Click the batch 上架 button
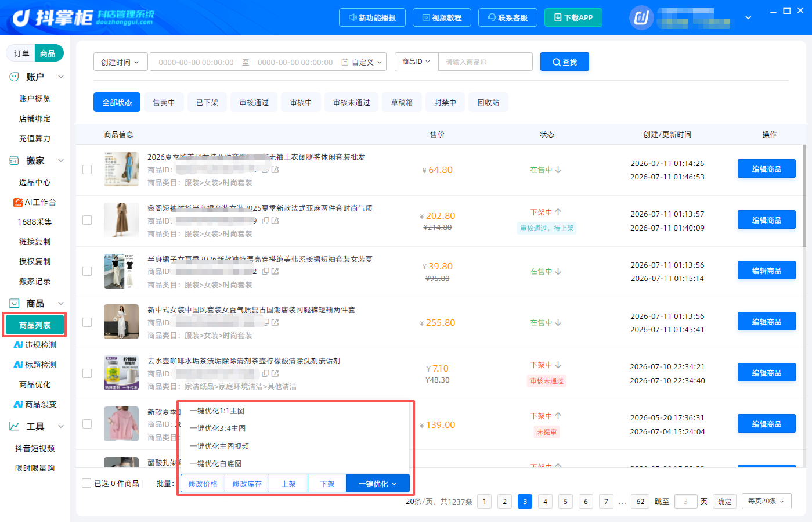812x522 pixels. [x=288, y=484]
